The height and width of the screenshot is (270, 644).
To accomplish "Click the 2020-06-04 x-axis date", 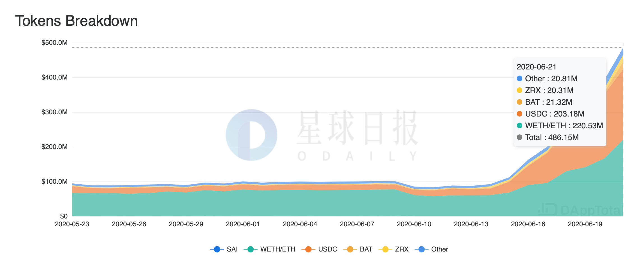I will pos(300,224).
